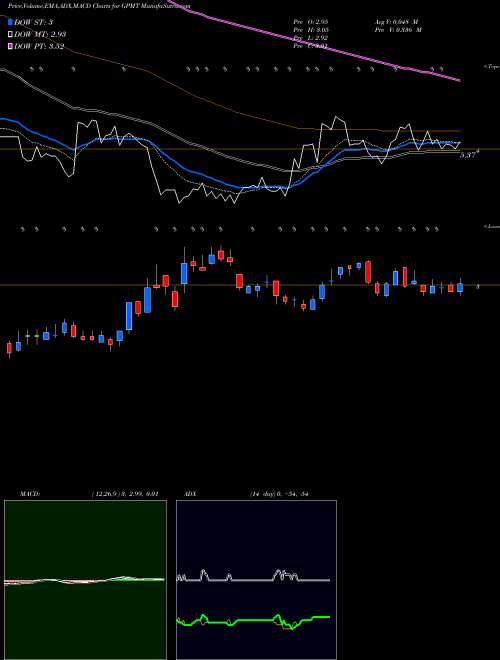Screen dimensions: 500x660
Task: Click the 'Pre L: 2.92' low value
Action: (311, 37)
